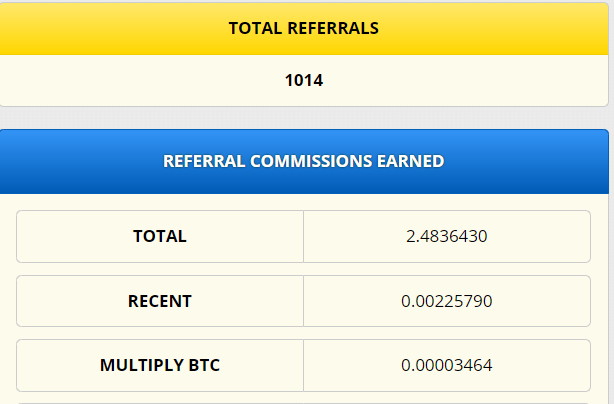Screen dimensions: 614x404
Task: Select the RECENT row label
Action: click(x=160, y=301)
